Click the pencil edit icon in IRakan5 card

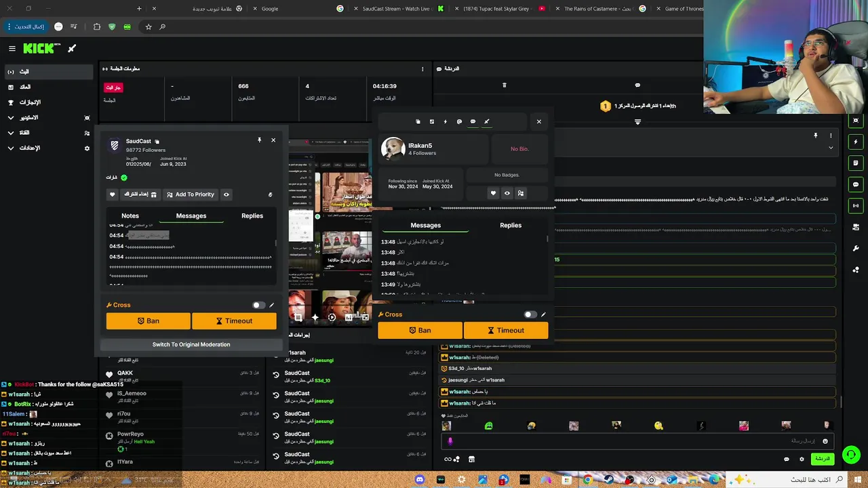click(543, 314)
